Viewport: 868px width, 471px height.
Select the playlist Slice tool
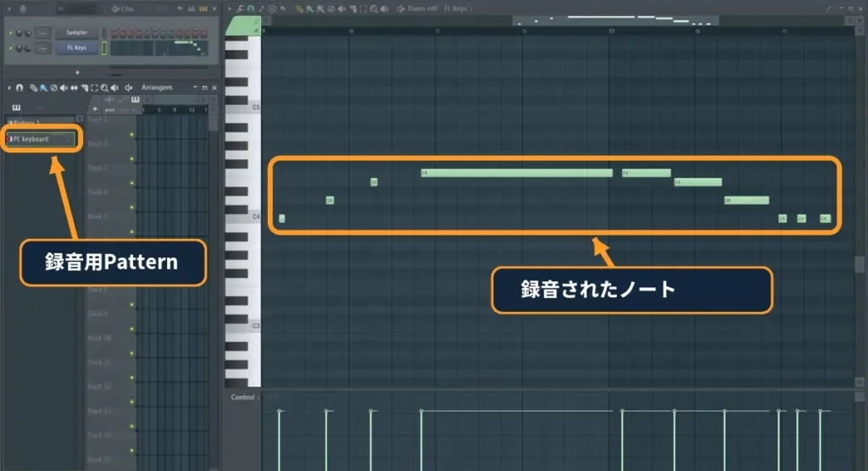pos(84,87)
